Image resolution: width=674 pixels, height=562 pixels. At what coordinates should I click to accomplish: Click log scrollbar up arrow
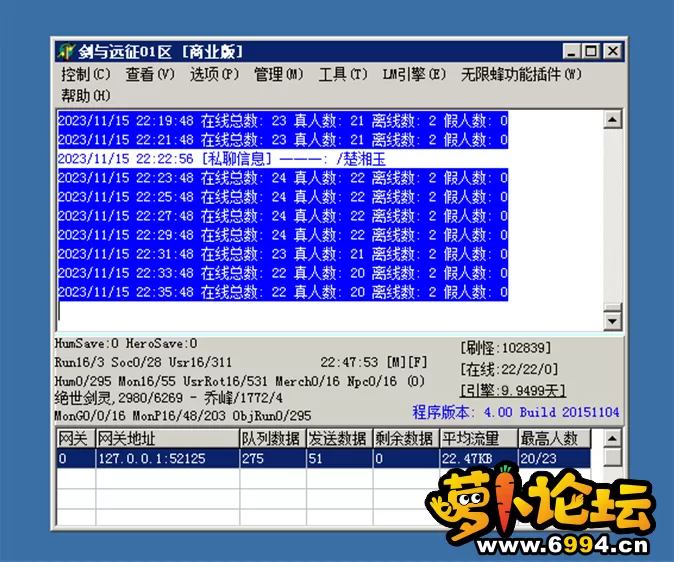[x=613, y=119]
